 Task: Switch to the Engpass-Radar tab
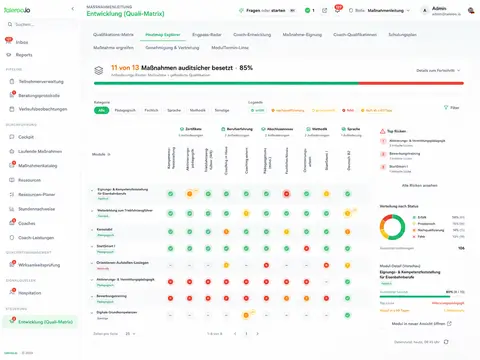click(x=207, y=35)
